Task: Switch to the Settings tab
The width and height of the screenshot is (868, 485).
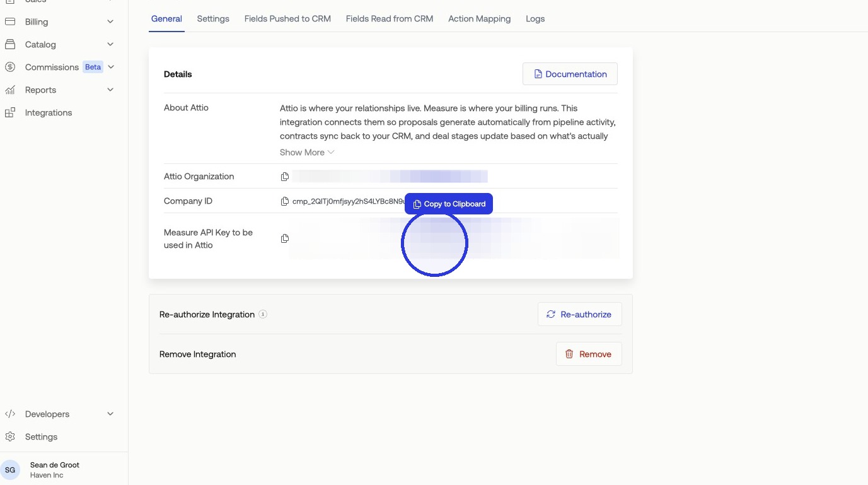Action: [x=213, y=19]
